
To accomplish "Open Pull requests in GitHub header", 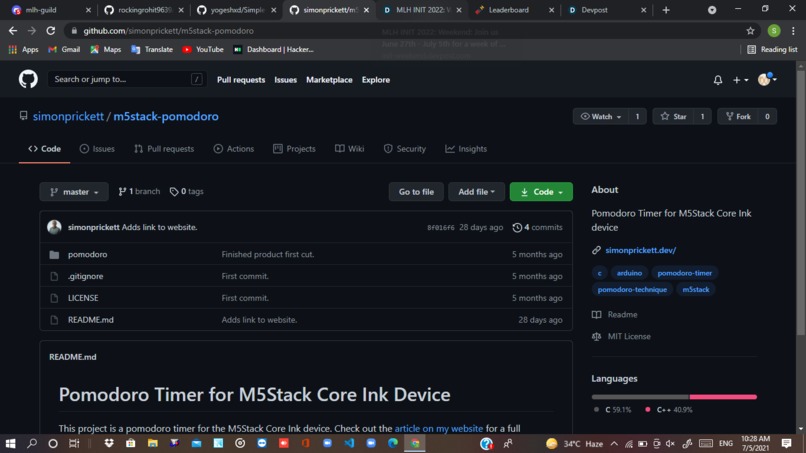I will pos(241,80).
